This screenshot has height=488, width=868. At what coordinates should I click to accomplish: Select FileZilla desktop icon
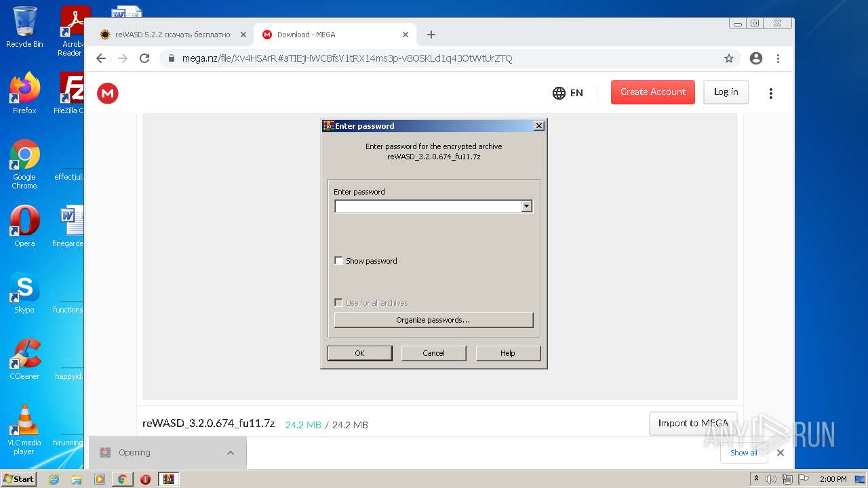point(71,94)
